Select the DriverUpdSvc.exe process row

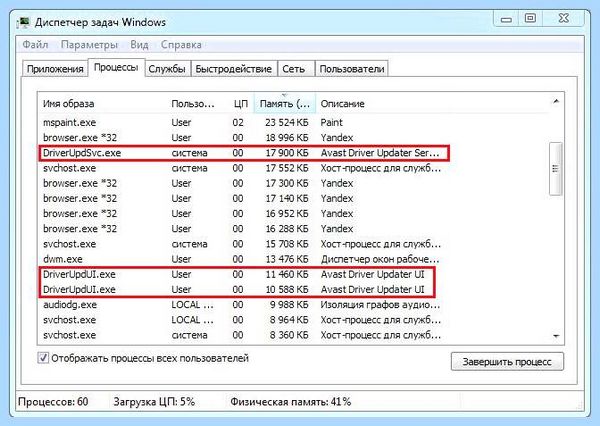[293, 153]
